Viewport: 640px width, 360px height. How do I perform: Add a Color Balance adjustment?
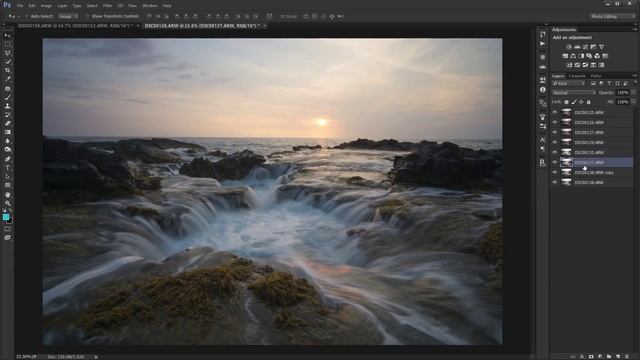click(x=573, y=56)
